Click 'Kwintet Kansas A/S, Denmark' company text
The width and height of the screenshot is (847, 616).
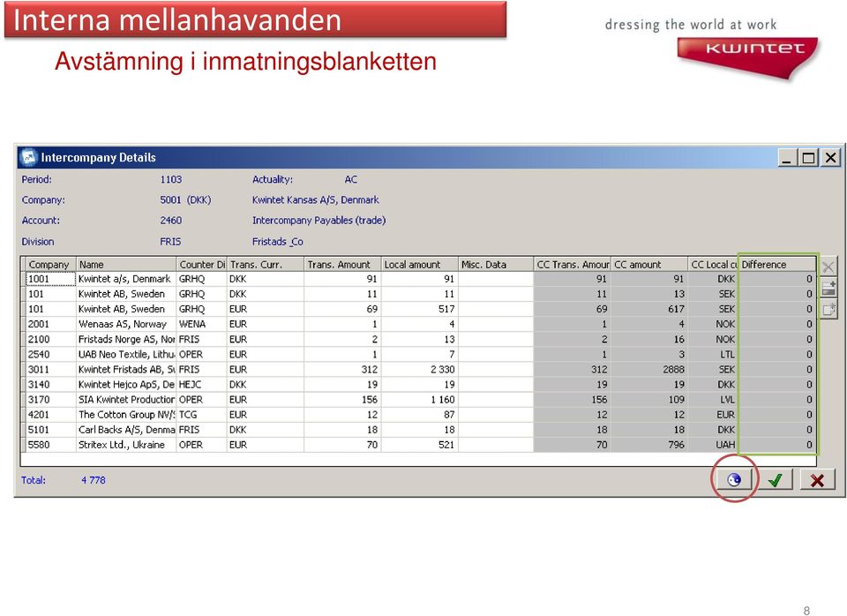pos(316,200)
